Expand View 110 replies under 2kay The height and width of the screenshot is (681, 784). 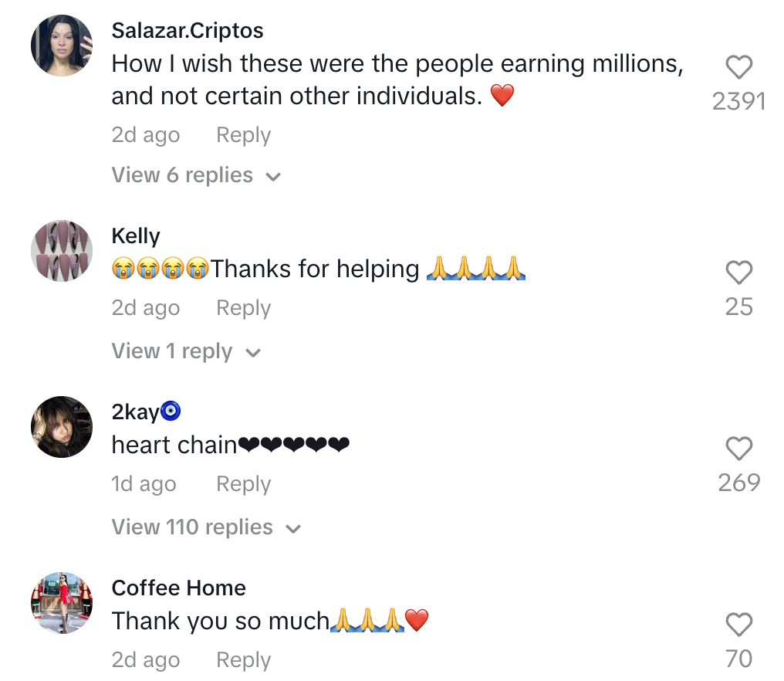(x=205, y=528)
